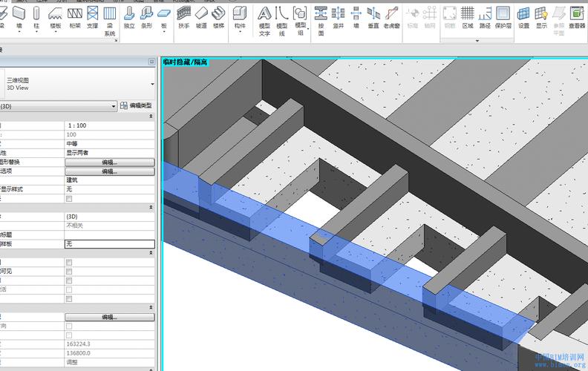The width and height of the screenshot is (588, 371).
Task: Click the 编辑类型 (Edit Type) button
Action: click(x=137, y=106)
